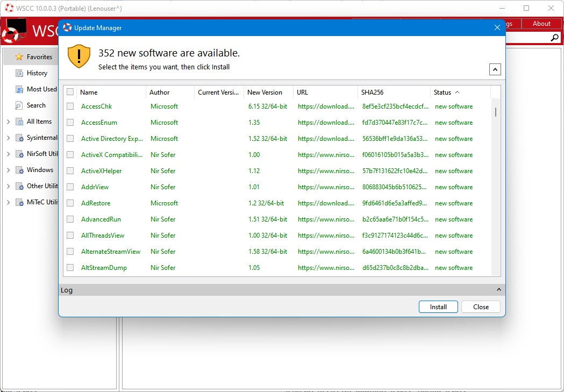Open the About tab
This screenshot has height=392, width=564.
click(x=541, y=23)
